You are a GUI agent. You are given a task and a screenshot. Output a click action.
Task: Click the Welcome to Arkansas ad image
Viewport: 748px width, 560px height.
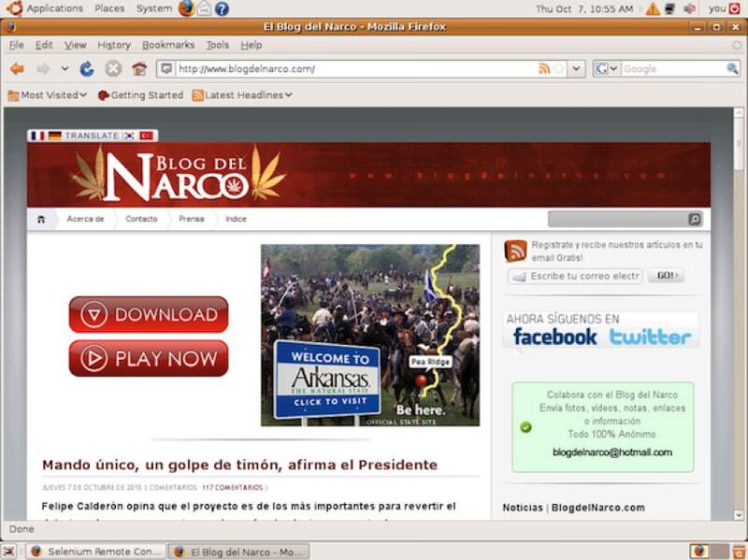370,336
